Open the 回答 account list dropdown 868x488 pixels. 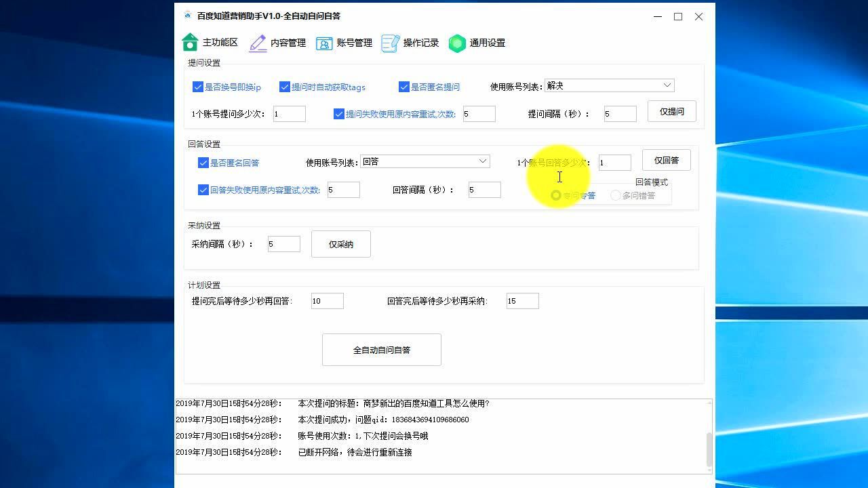point(425,161)
